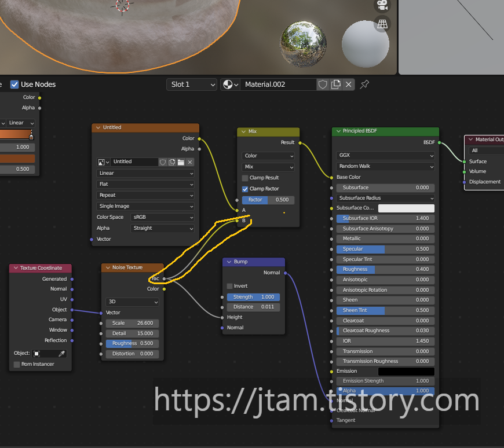
Task: Click Mix node Result output socket
Action: point(300,143)
